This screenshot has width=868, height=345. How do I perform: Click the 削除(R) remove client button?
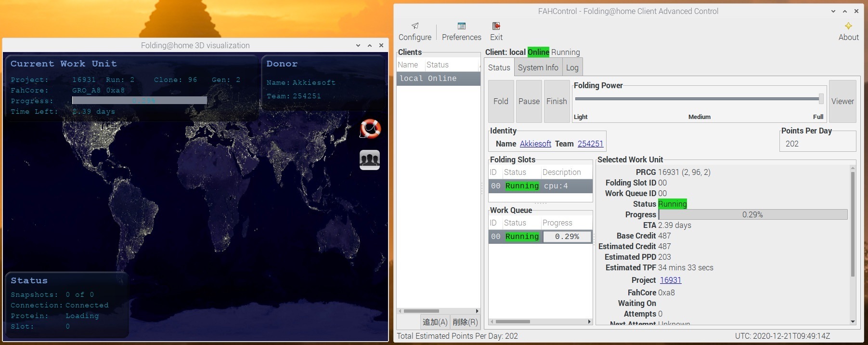coord(465,322)
